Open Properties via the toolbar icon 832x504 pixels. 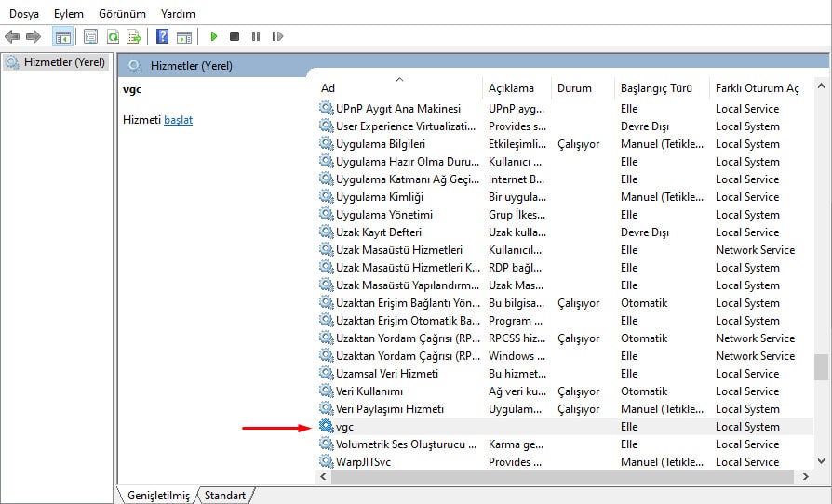coord(90,36)
